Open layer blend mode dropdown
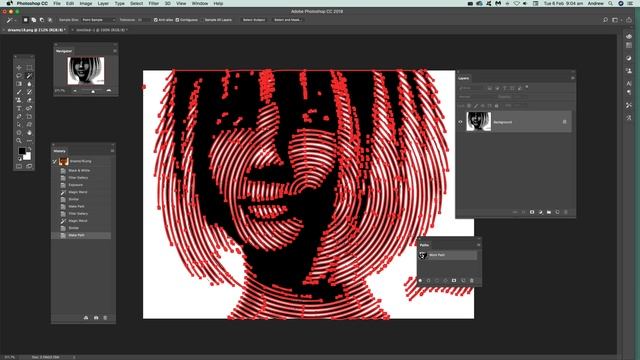The height and width of the screenshot is (360, 640). coord(476,97)
